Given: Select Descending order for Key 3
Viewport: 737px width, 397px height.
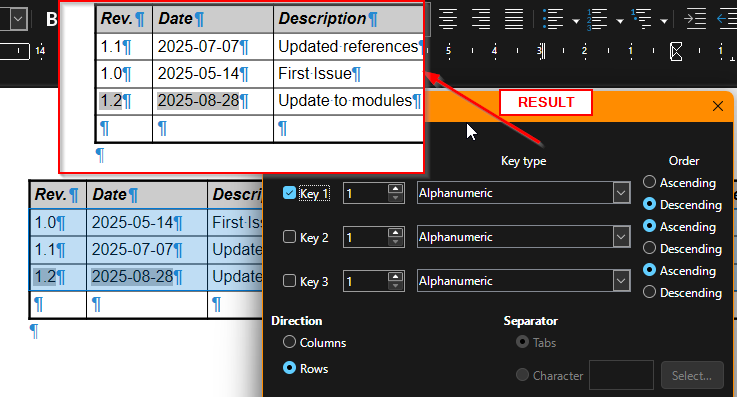Looking at the screenshot, I should 649,292.
